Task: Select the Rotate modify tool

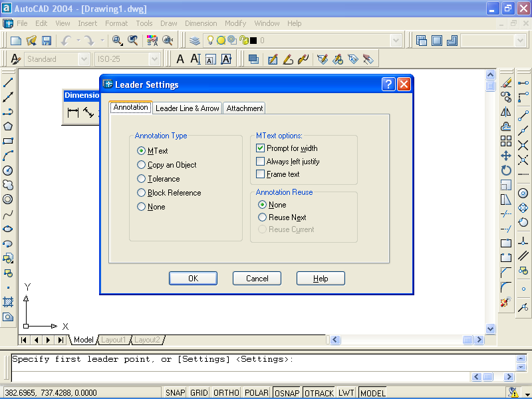Action: pos(506,170)
